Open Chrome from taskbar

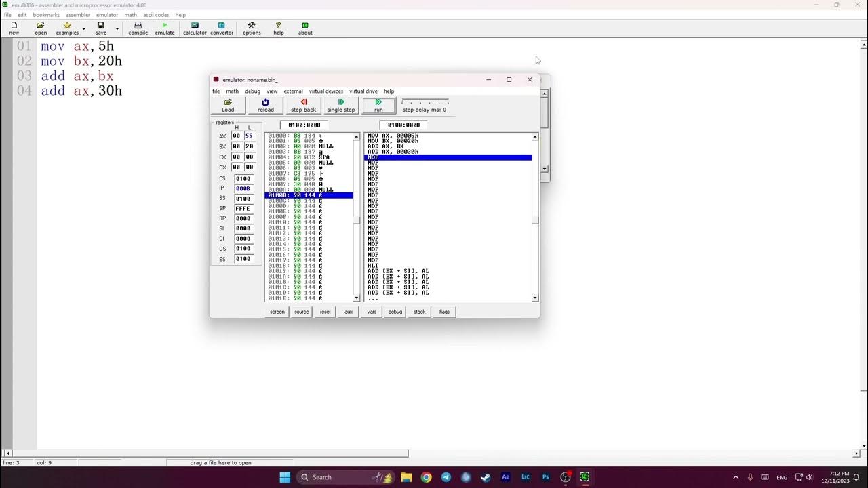426,477
